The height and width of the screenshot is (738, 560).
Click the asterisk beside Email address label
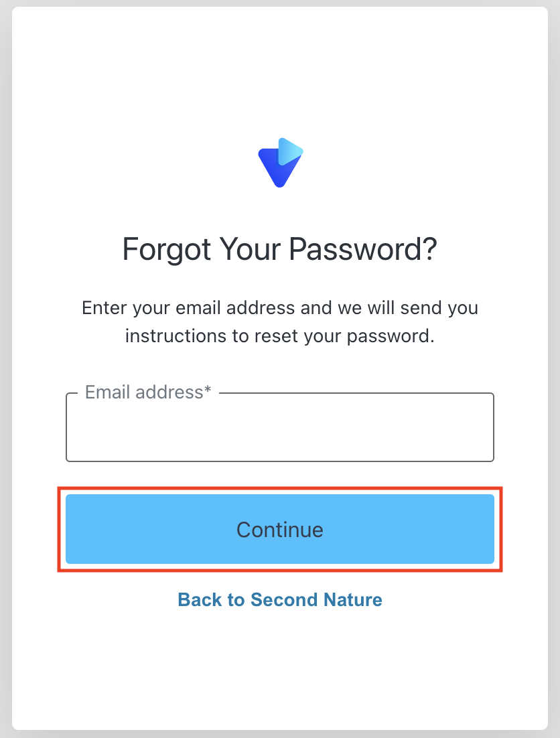click(x=208, y=390)
